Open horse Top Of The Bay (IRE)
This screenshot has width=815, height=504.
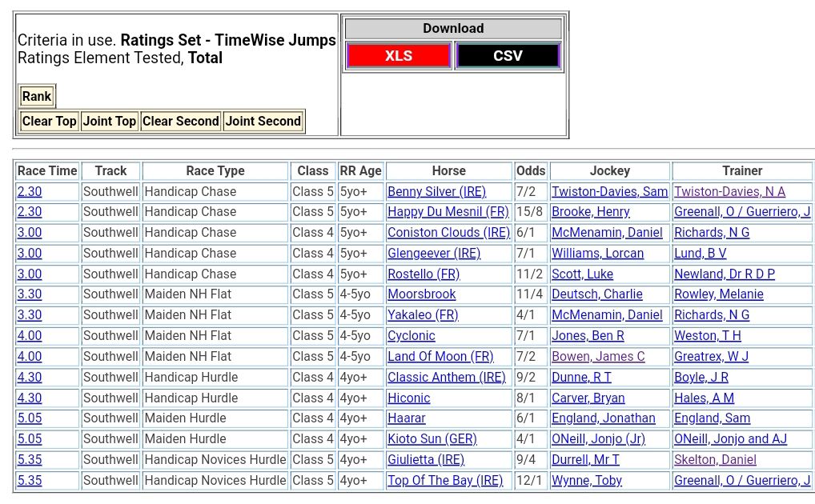[445, 481]
